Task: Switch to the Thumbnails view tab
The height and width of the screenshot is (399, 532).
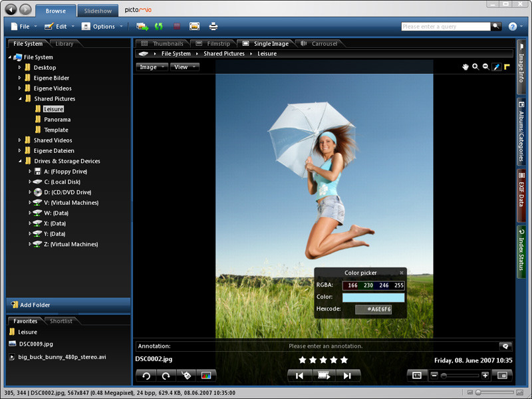Action: point(162,43)
